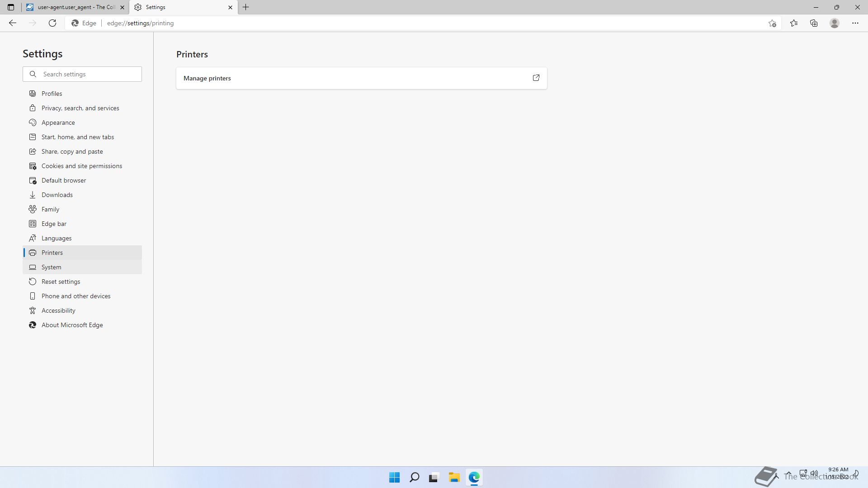The image size is (868, 488).
Task: Open a new tab with plus button
Action: click(246, 7)
